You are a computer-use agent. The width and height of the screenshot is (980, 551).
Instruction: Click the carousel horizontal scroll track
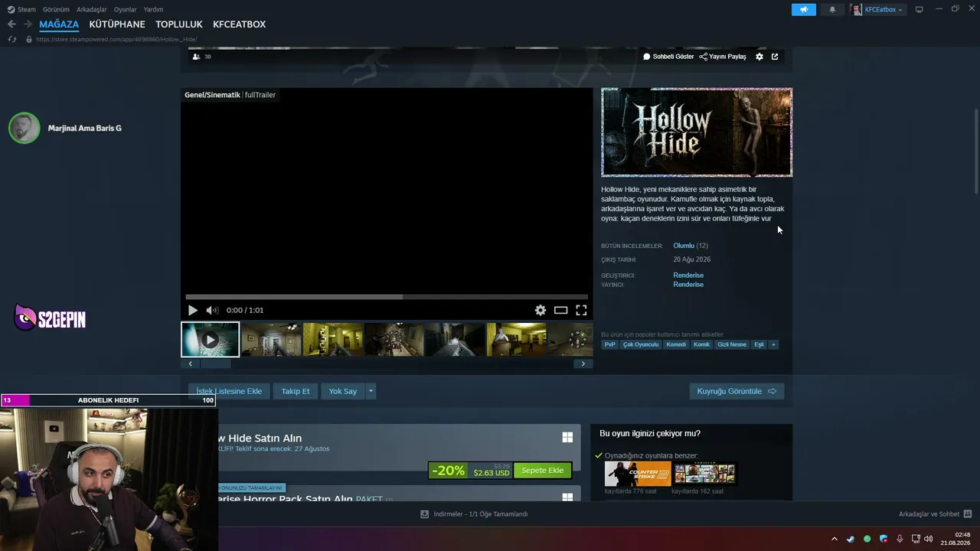(x=387, y=364)
